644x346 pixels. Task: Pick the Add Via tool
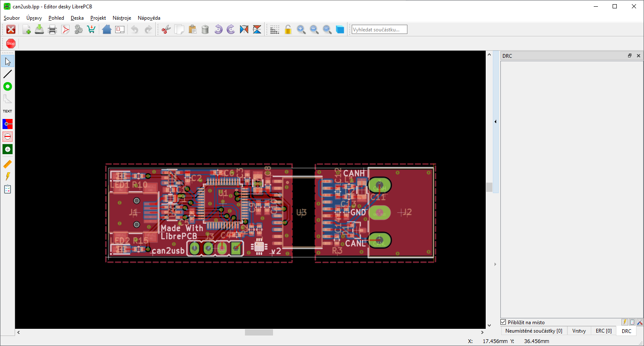pyautogui.click(x=8, y=87)
